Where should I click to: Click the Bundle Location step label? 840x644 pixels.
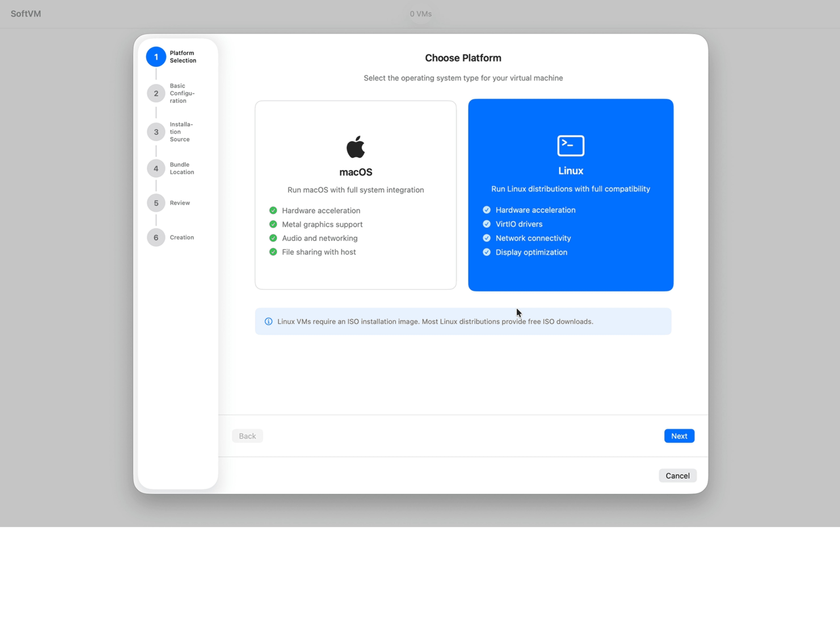click(182, 168)
